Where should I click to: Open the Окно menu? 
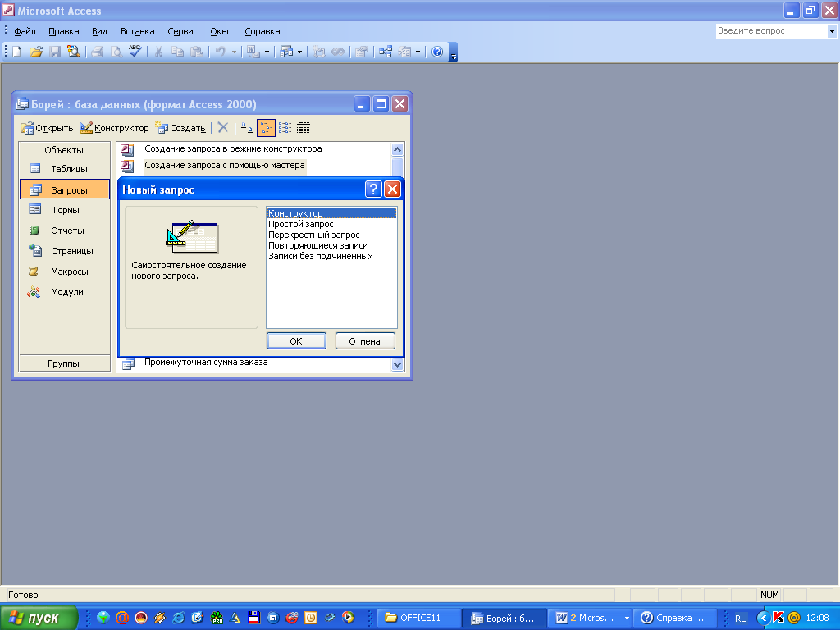221,31
